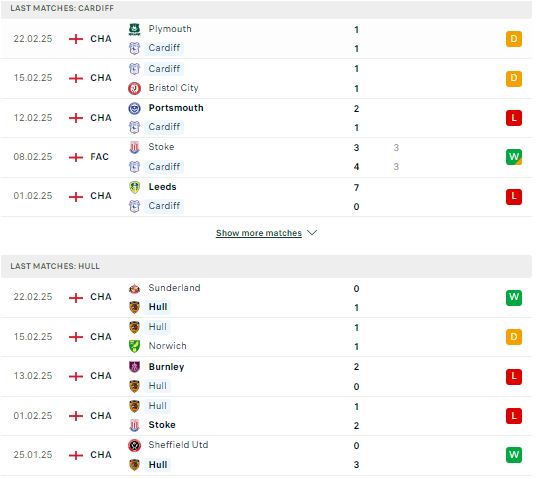Click red L badge for Leeds match
The height and width of the screenshot is (479, 540).
(514, 197)
